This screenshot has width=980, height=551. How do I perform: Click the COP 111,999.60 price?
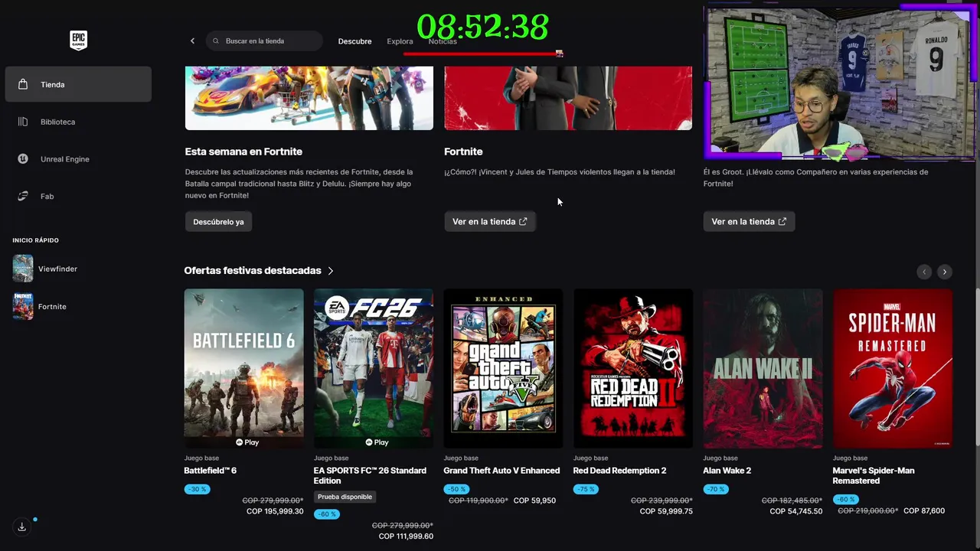[406, 536]
